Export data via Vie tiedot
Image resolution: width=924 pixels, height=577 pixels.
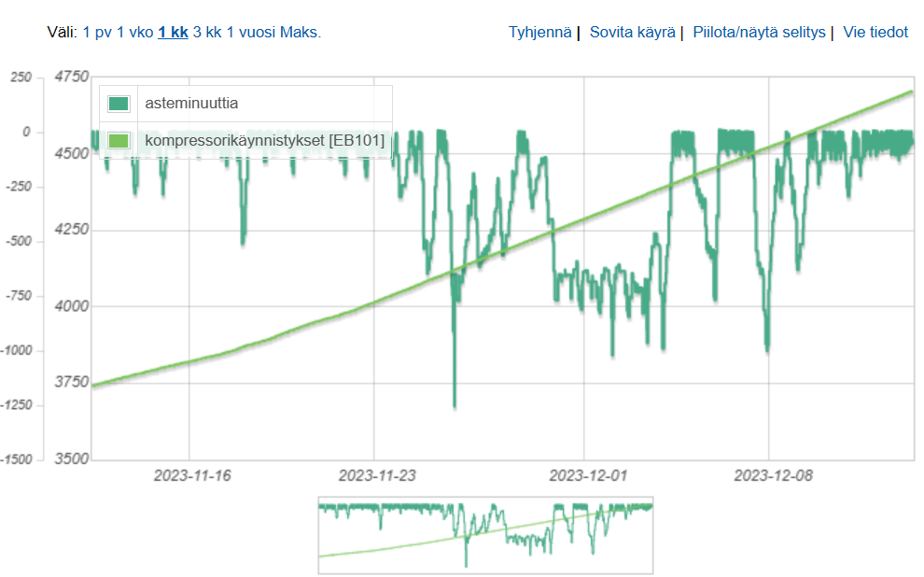[x=875, y=32]
